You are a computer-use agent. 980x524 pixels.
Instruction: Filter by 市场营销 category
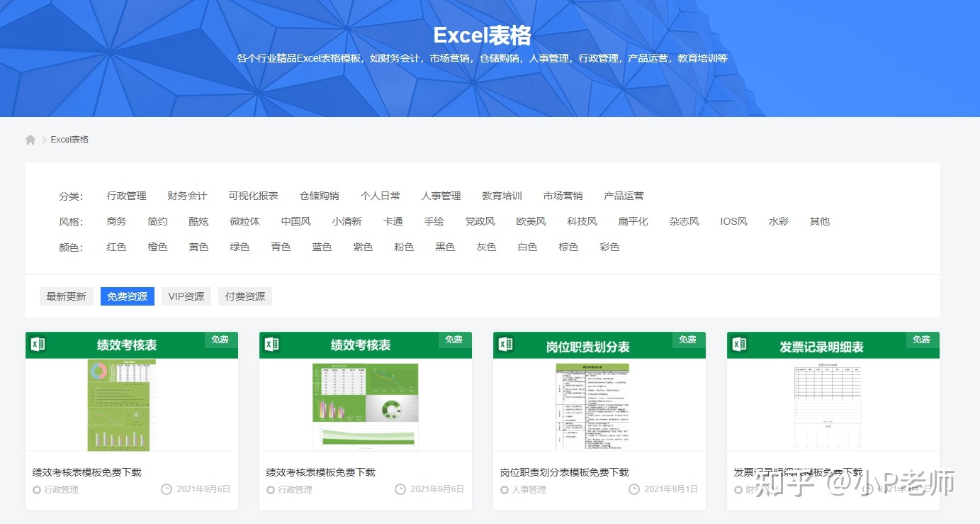(563, 196)
